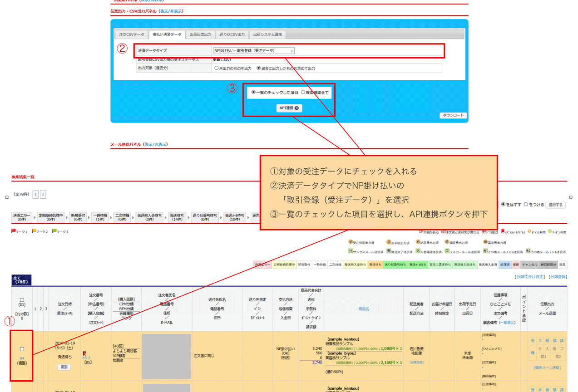The image size is (578, 392).
Task: Click the red マーク1 flag icon
Action: click(14, 231)
